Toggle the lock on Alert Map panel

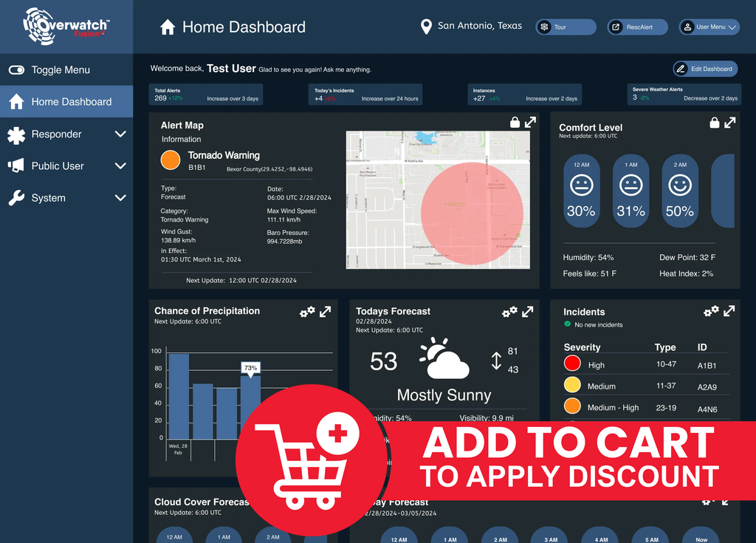515,123
